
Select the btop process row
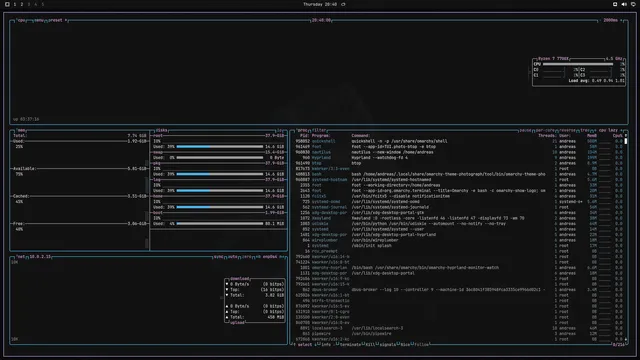coord(459,163)
